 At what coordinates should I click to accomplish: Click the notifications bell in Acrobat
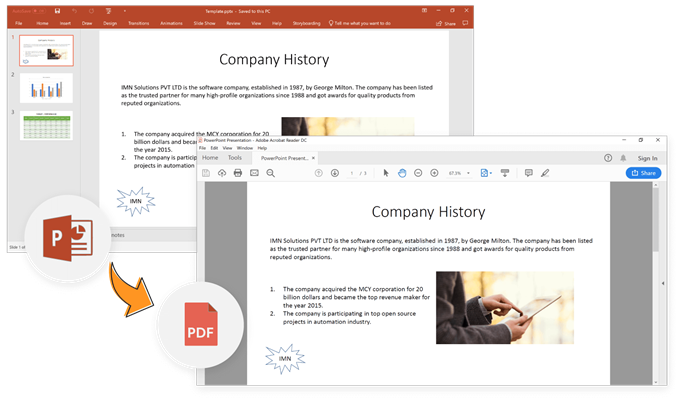(x=623, y=158)
